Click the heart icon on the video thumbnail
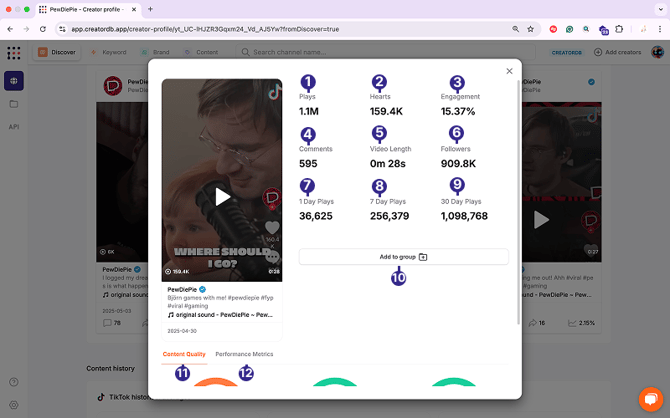 click(272, 228)
